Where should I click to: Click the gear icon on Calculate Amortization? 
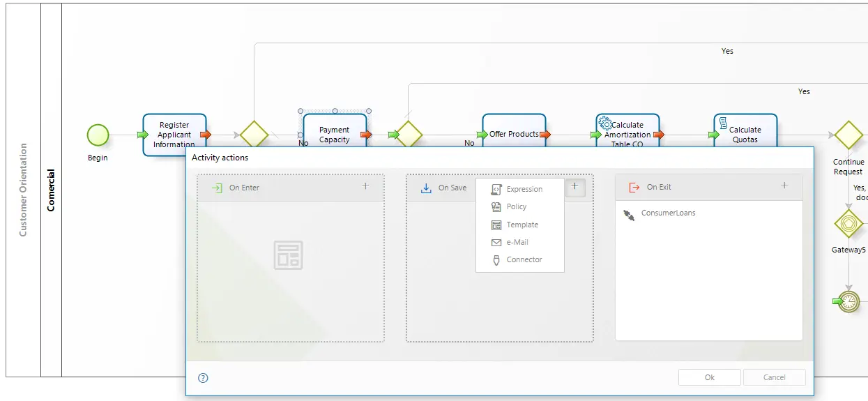[x=605, y=123]
